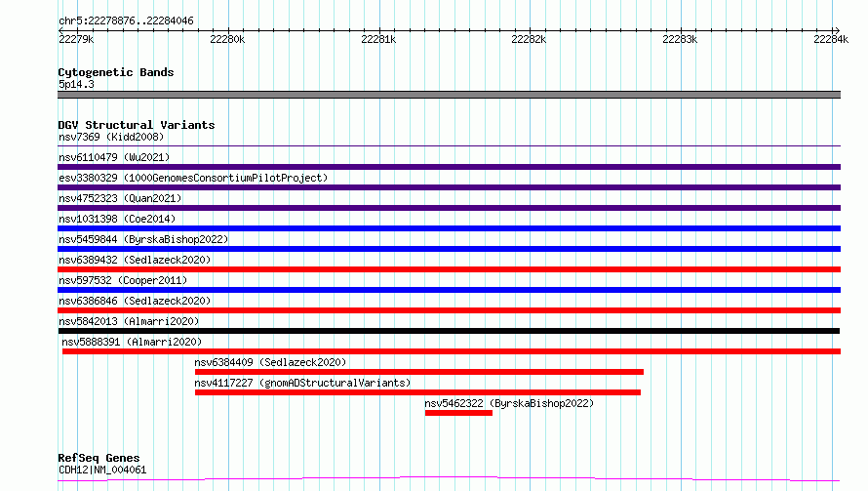
Task: Click the nsv597532 blue bar
Action: [x=449, y=290]
